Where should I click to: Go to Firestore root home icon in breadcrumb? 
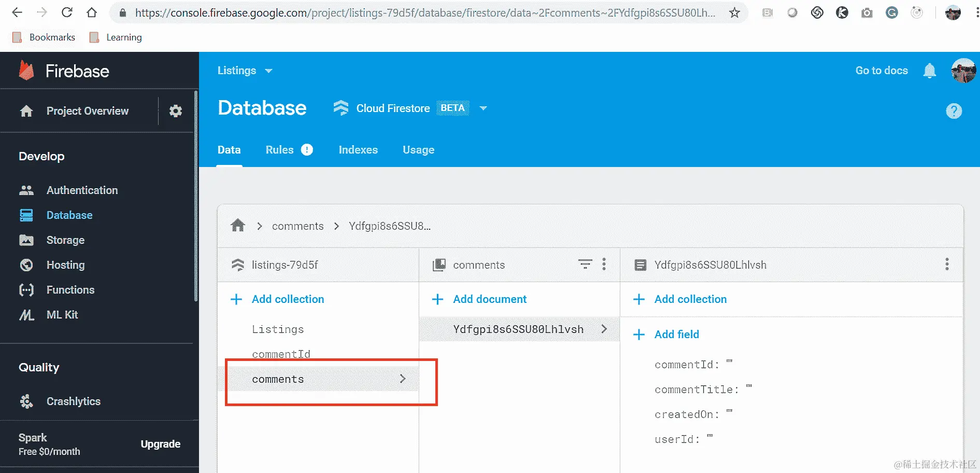(x=238, y=225)
